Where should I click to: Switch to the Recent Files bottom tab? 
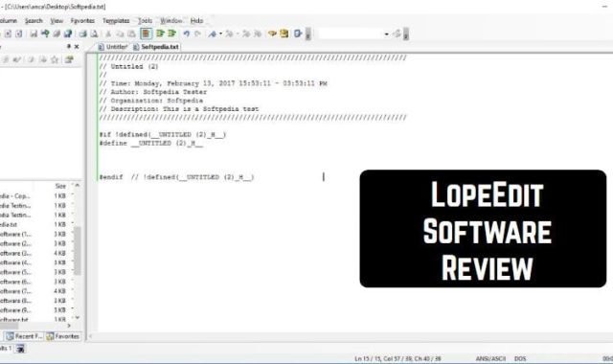pos(24,336)
